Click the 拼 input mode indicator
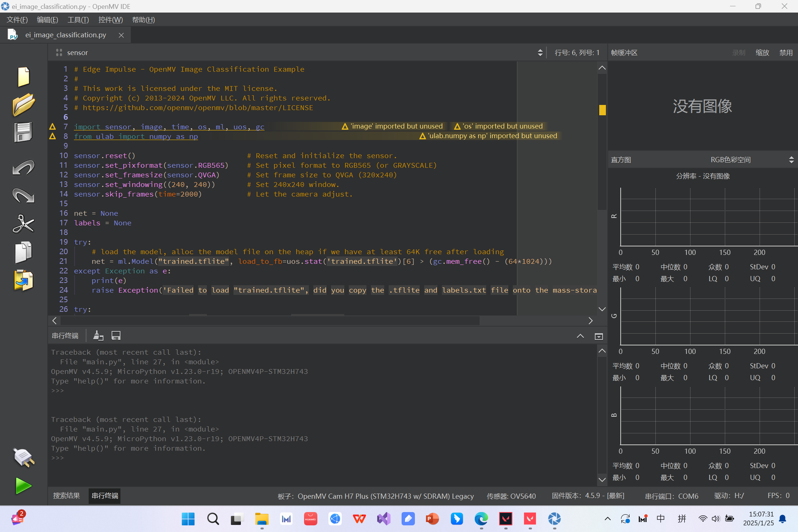Screen dimensions: 798x532 (x=682, y=519)
